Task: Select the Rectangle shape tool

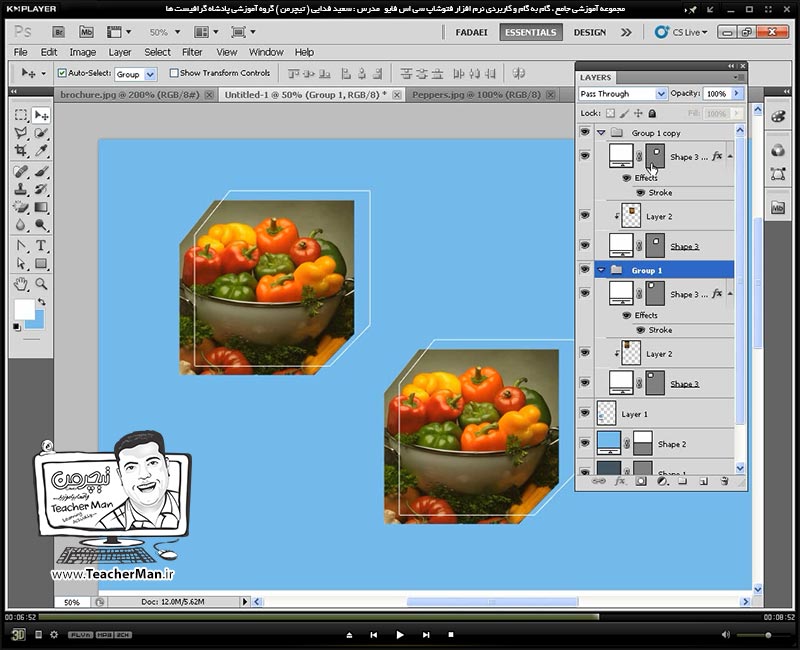Action: point(41,263)
